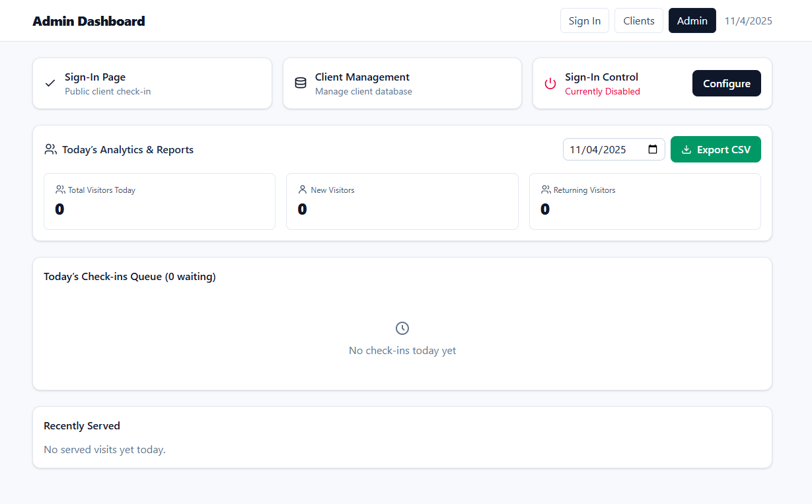Click the people icon beside Total Visitors Today

coord(59,190)
